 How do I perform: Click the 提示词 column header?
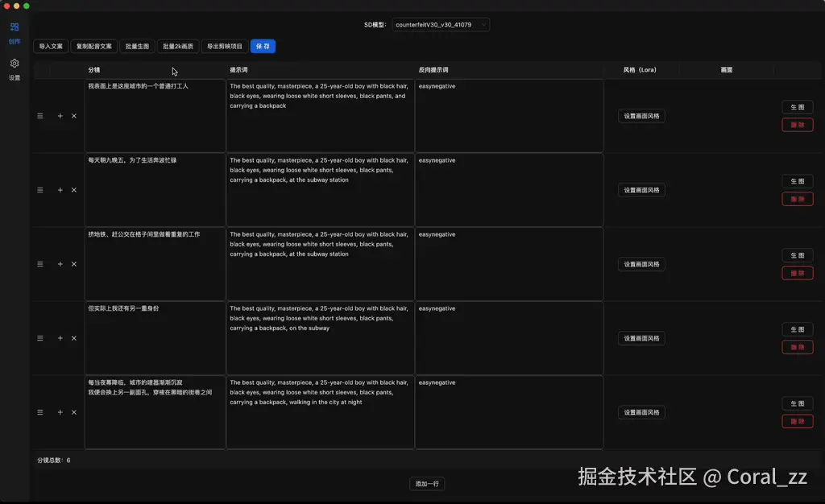pyautogui.click(x=238, y=70)
